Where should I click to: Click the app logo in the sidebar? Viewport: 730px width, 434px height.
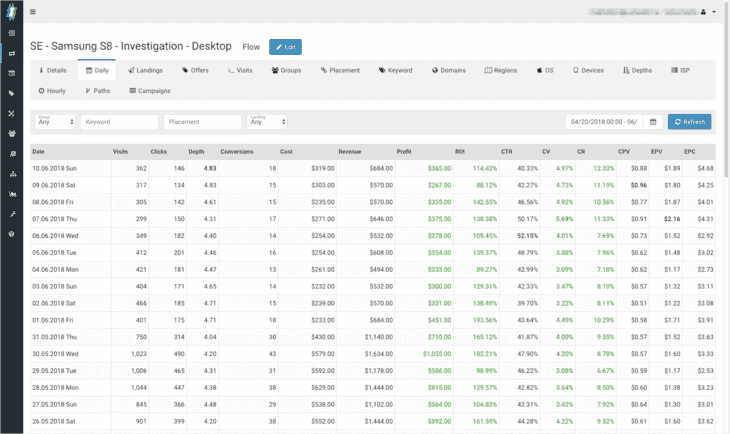(12, 11)
